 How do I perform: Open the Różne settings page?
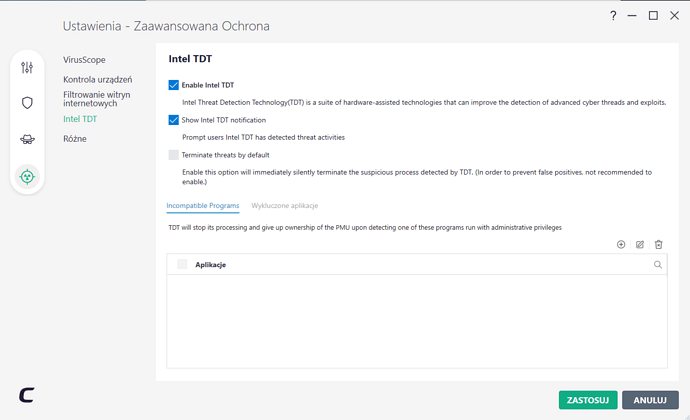coord(75,139)
